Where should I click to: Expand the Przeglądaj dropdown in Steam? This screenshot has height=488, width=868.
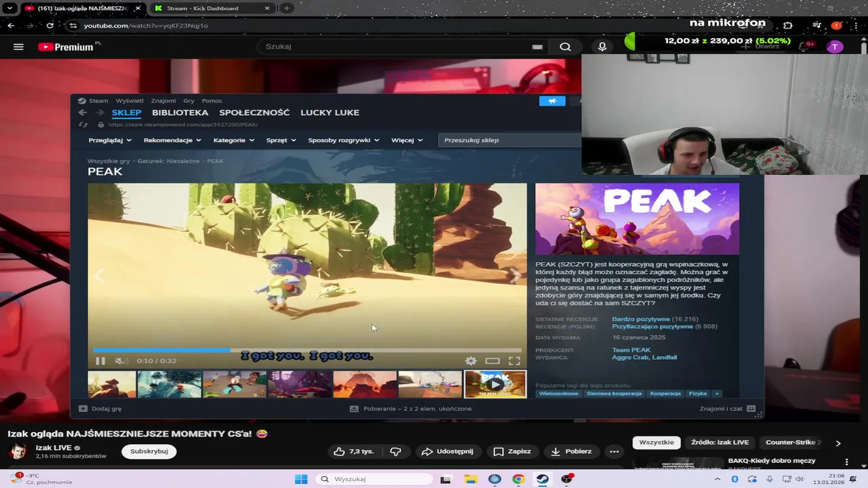[109, 140]
